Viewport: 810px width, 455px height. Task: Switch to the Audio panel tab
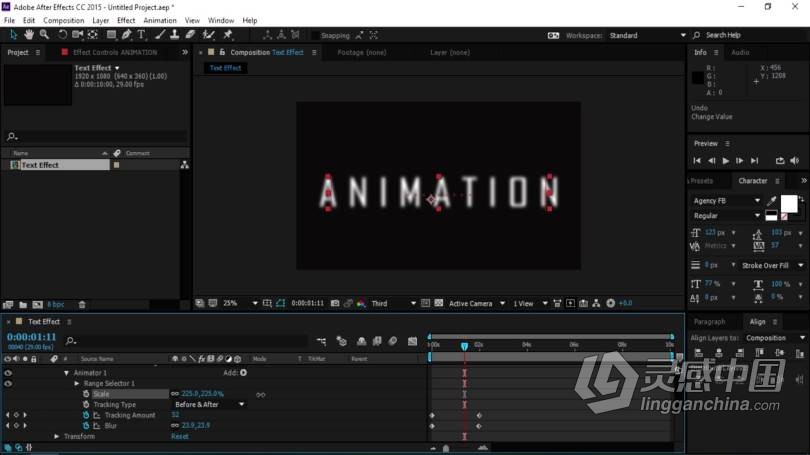click(740, 52)
